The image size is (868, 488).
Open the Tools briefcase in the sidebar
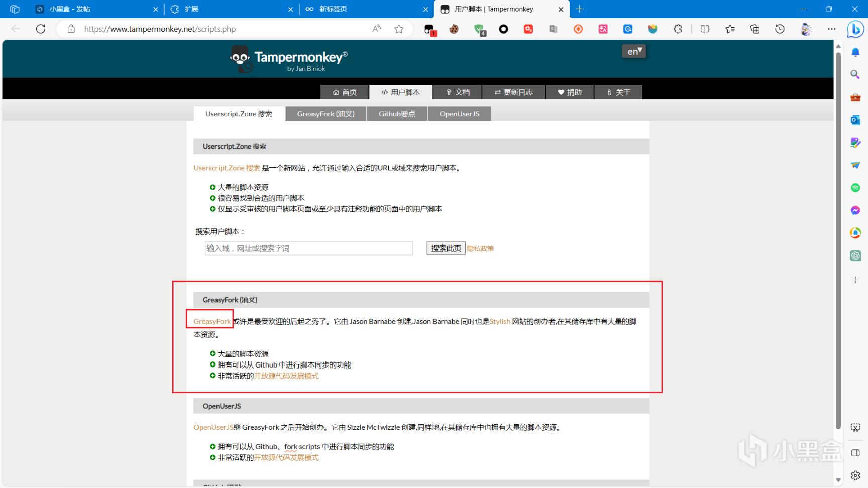[855, 97]
